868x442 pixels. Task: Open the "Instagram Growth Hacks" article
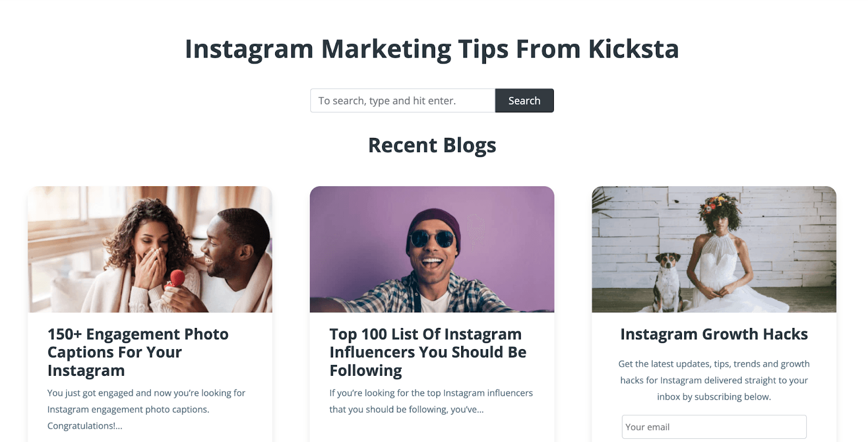click(x=714, y=334)
